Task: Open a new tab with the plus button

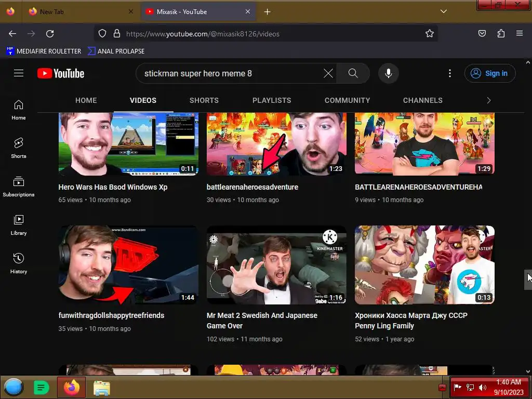Action: (268, 12)
